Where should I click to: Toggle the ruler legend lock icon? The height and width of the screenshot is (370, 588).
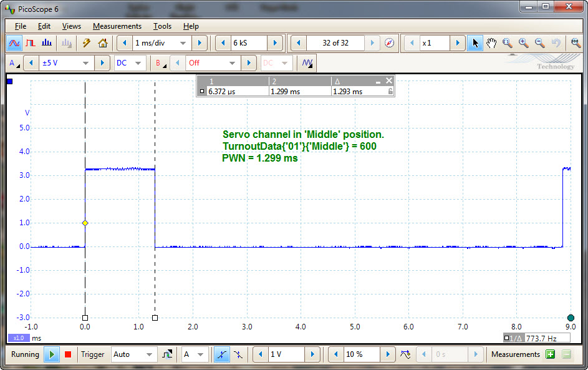(390, 91)
